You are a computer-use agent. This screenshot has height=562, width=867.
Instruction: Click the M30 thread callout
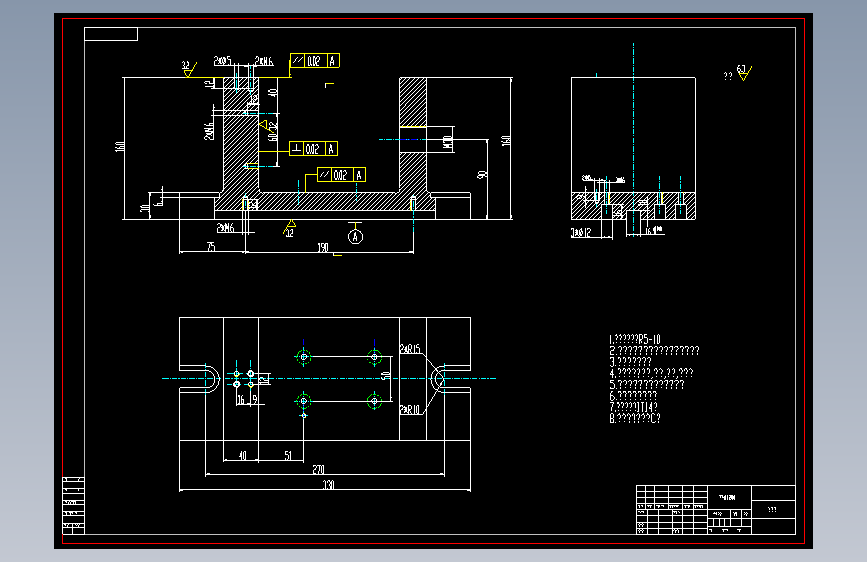click(x=448, y=141)
